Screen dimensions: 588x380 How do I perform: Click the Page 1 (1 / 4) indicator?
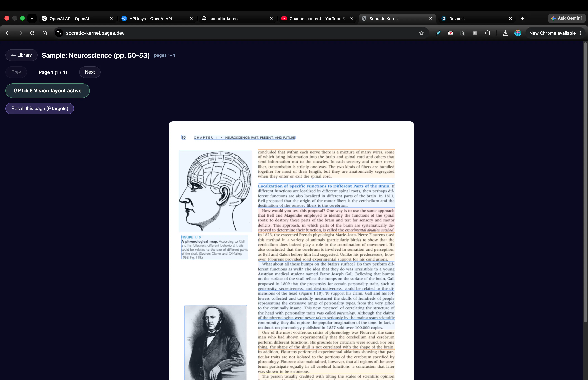tap(53, 72)
